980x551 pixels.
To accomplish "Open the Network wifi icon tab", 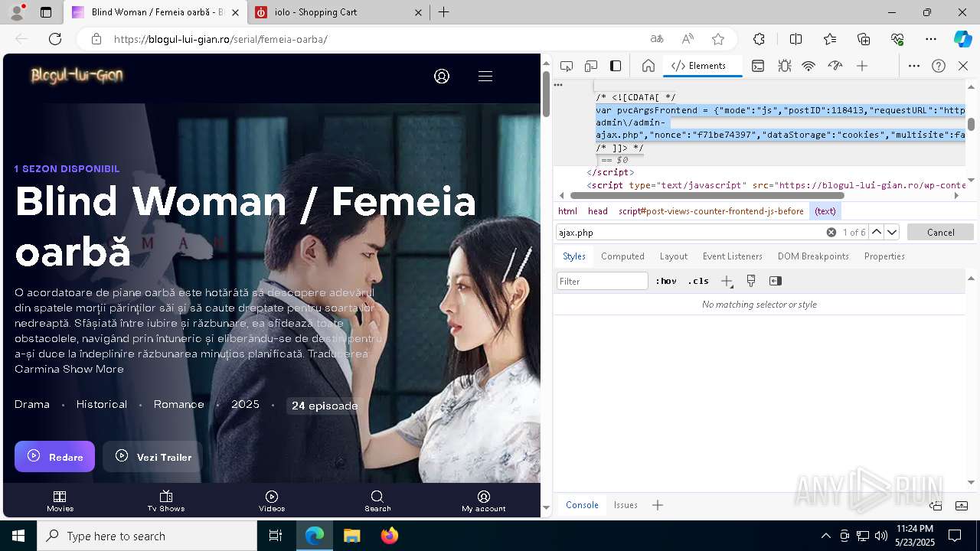I will coord(808,66).
